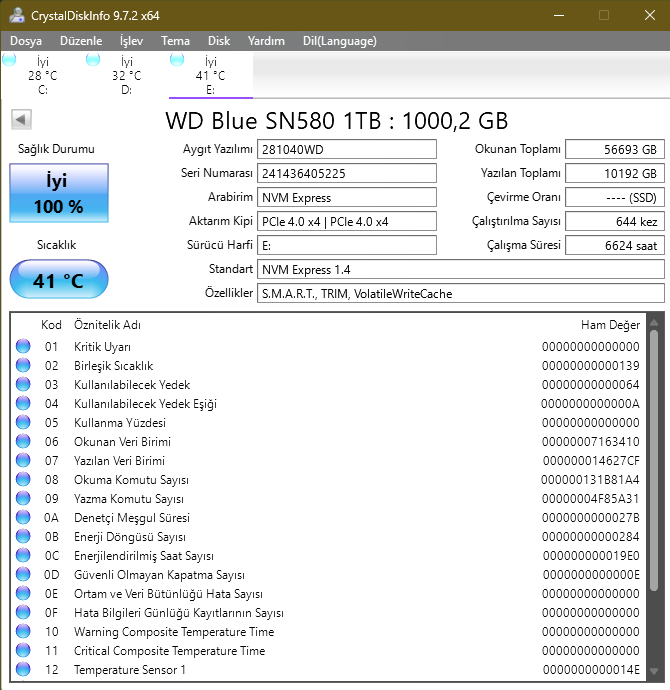Select the C: drive tab
Screen dimensions: 670x690
click(42, 75)
